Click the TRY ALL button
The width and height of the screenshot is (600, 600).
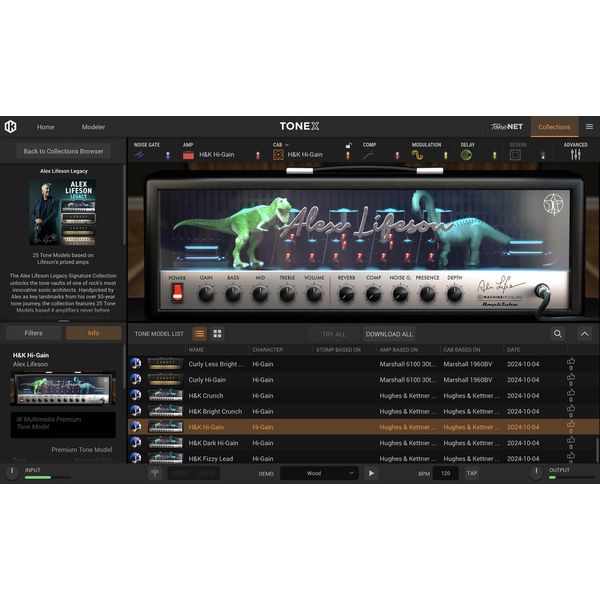(x=334, y=334)
